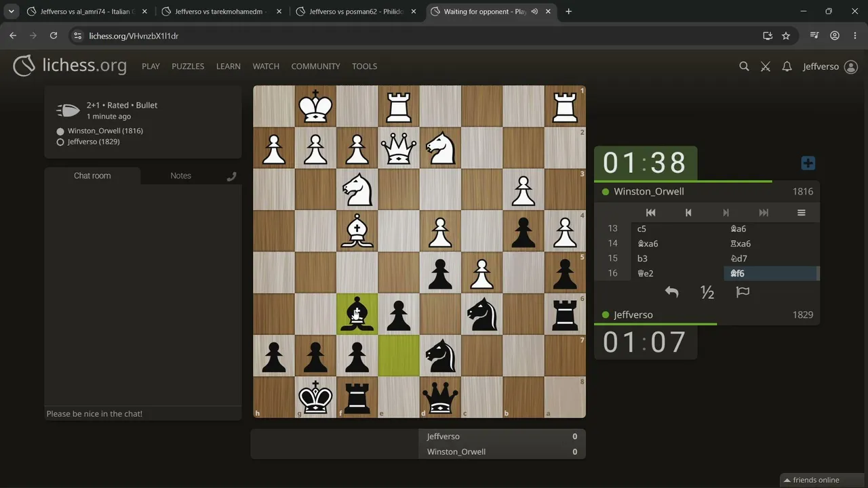The image size is (868, 488).
Task: Open a new browser tab
Action: tap(568, 12)
